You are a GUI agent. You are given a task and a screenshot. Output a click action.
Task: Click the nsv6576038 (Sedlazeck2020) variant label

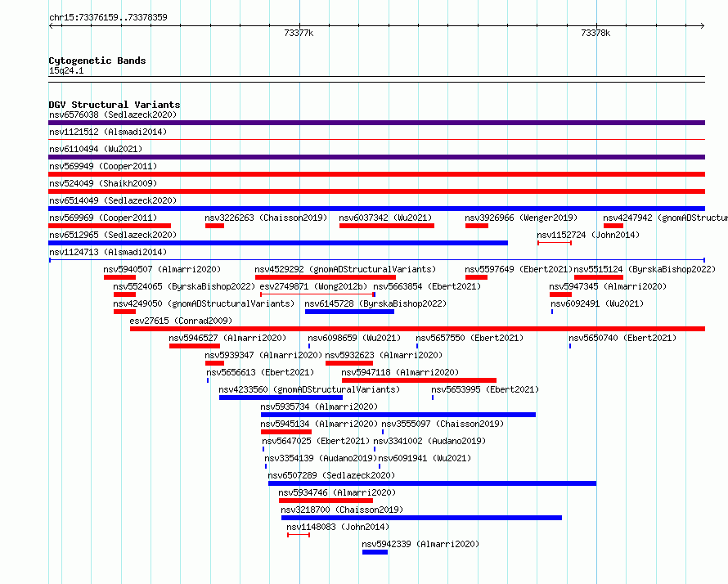[x=113, y=115]
